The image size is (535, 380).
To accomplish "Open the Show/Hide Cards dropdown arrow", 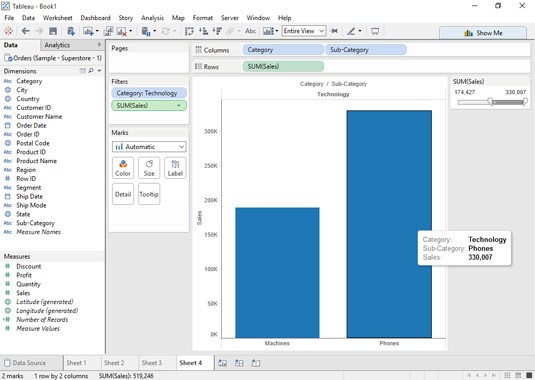I will (x=277, y=31).
